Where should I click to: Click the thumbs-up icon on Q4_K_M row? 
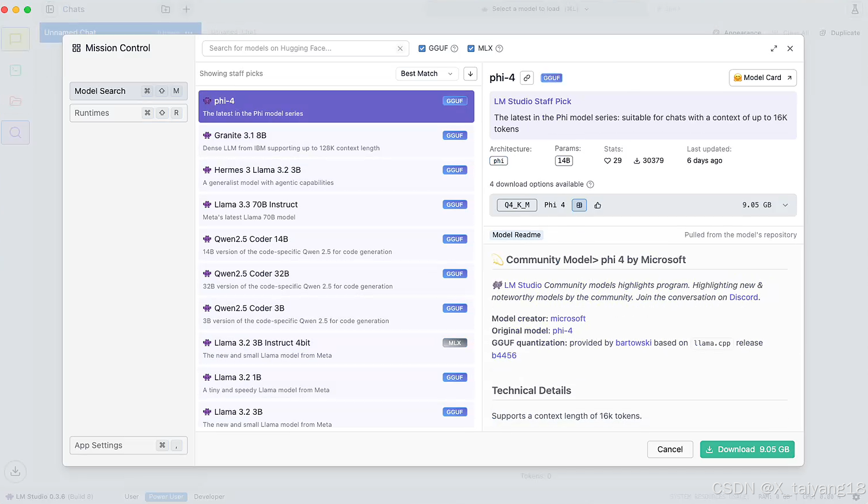tap(598, 205)
